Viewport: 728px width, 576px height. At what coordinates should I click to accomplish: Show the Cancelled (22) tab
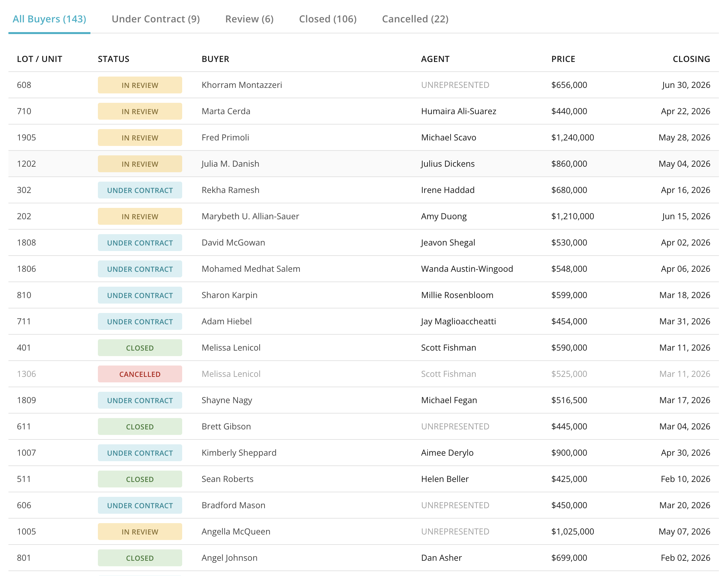(x=415, y=19)
